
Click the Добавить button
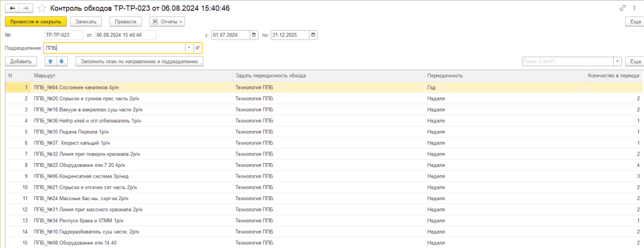pos(21,61)
